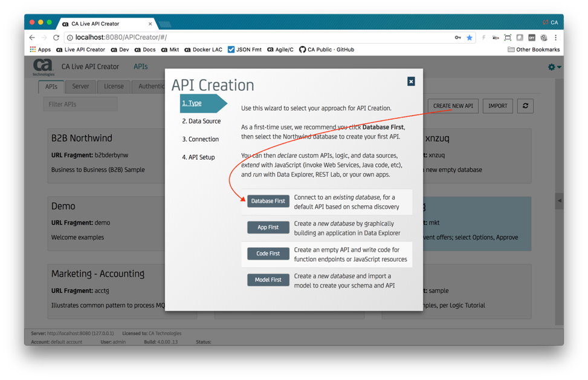Go forward in browser history
The width and height of the screenshot is (588, 380).
click(x=44, y=38)
